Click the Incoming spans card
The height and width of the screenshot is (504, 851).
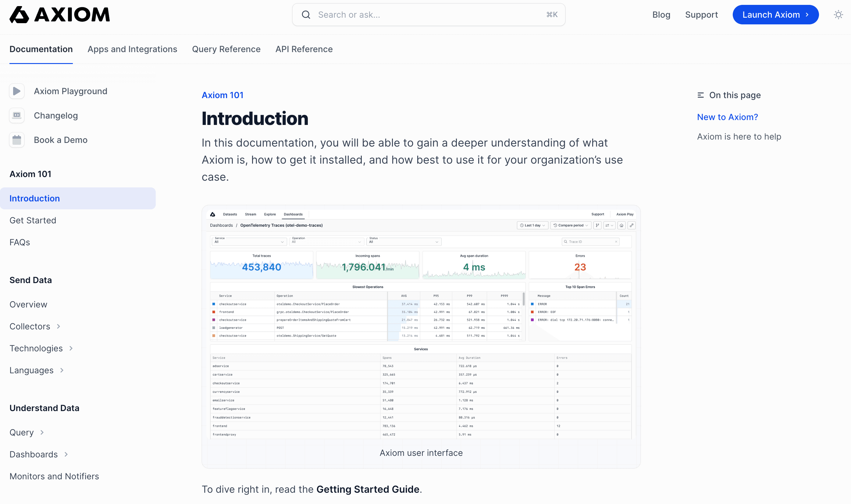pyautogui.click(x=368, y=265)
